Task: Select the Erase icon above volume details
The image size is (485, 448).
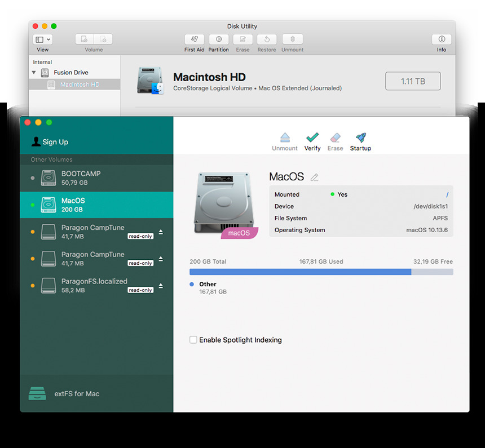Action: (335, 139)
